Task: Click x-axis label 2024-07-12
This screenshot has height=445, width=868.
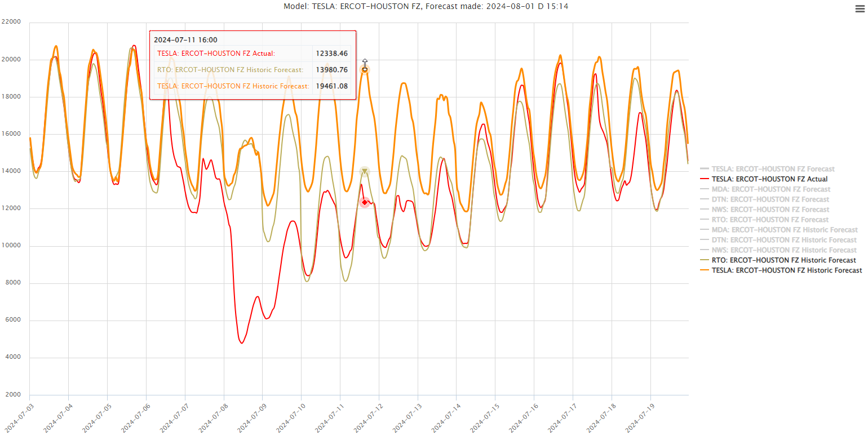Action: point(369,417)
